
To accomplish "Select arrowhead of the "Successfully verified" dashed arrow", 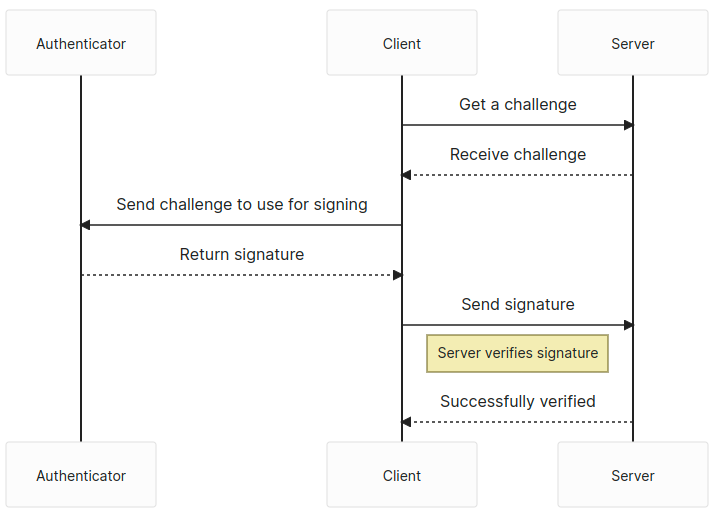I will (407, 422).
